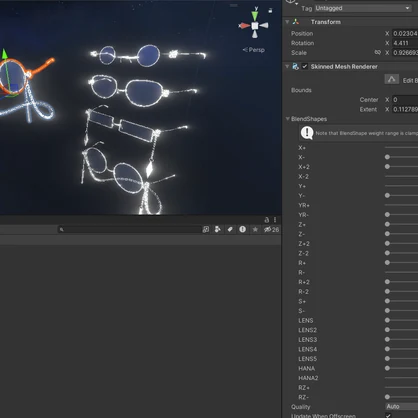Adjust the R+2 blendshape slider handle
This screenshot has width=418, height=418.
coord(387,282)
